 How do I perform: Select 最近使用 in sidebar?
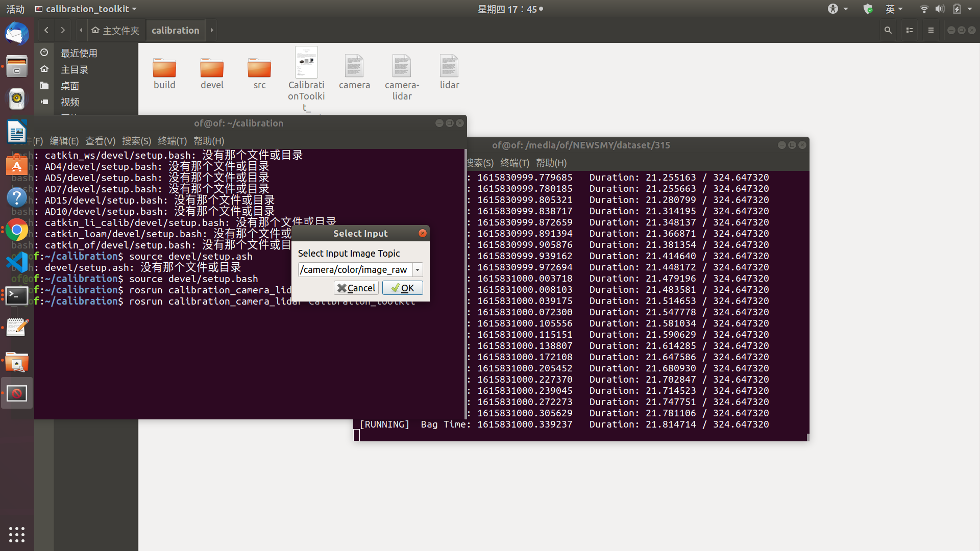coord(79,53)
